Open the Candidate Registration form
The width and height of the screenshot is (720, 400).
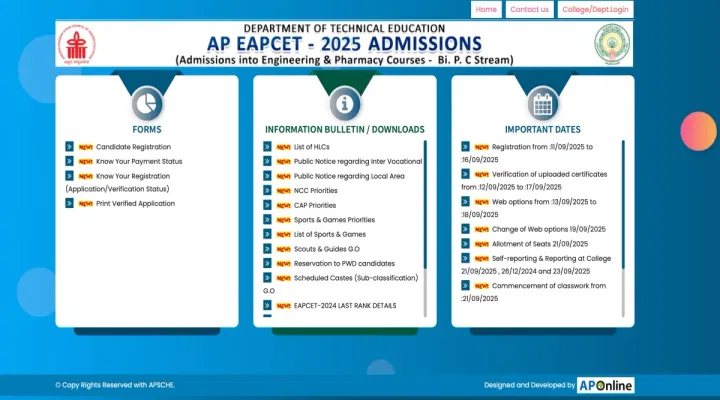click(133, 147)
